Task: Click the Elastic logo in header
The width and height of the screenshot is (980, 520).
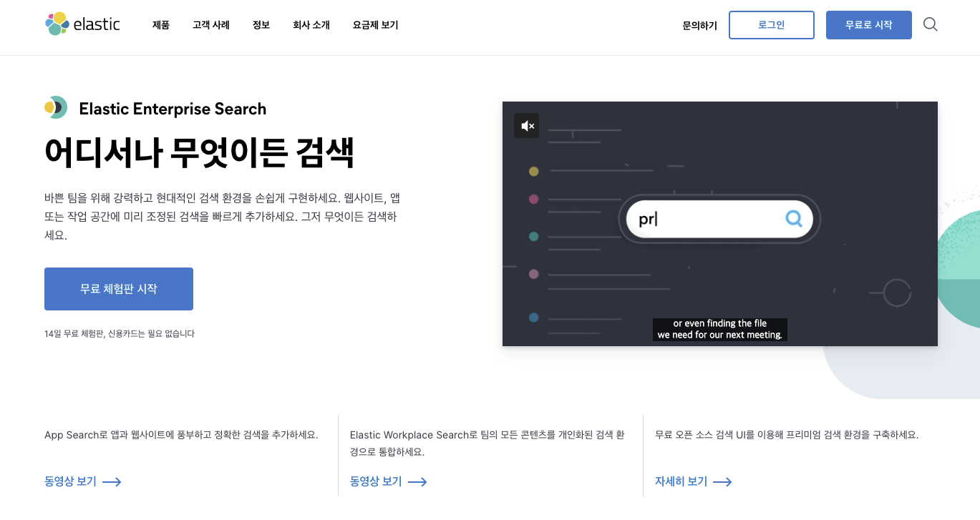Action: point(82,24)
